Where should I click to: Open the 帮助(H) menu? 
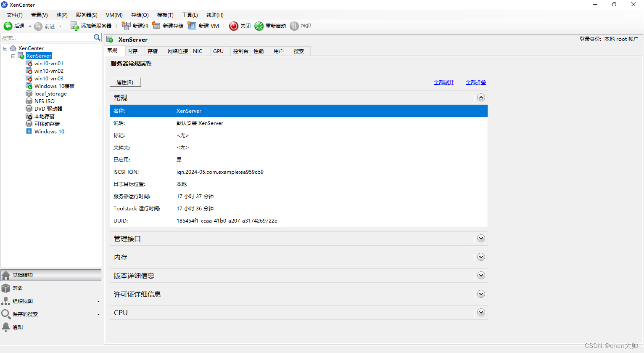[x=215, y=15]
